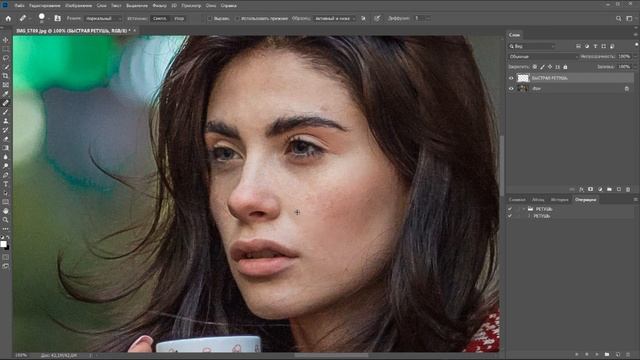Open the Режим blend mode dropdown
The width and height of the screenshot is (640, 360).
(x=103, y=18)
